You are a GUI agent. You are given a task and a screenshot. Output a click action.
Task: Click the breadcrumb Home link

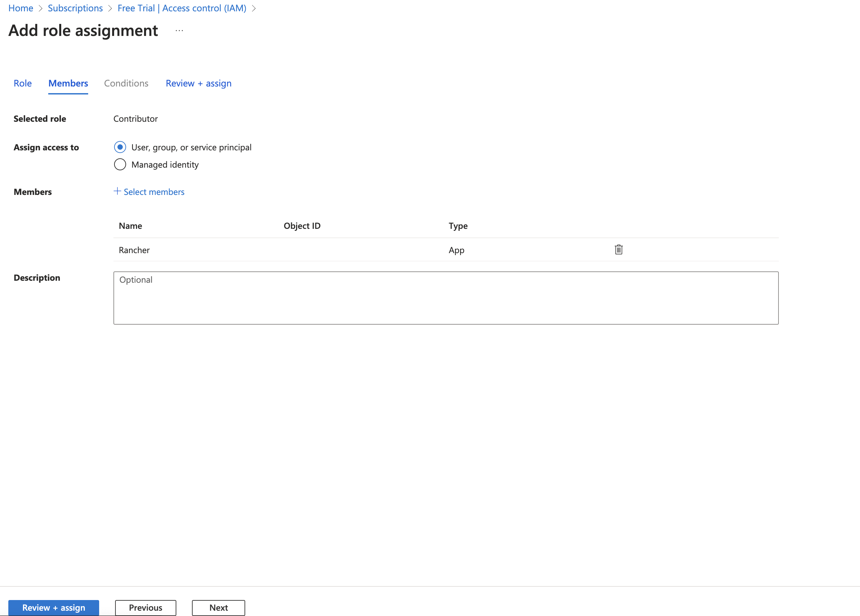(19, 7)
